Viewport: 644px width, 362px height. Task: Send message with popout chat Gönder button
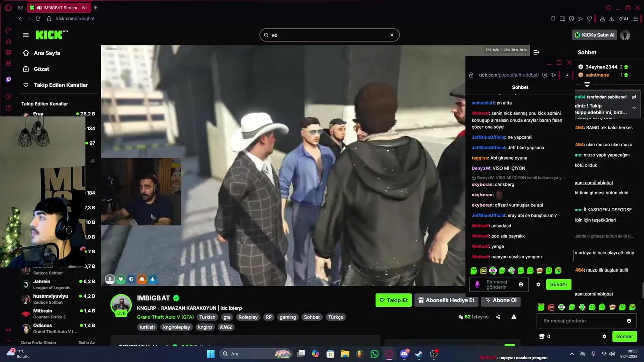click(558, 284)
